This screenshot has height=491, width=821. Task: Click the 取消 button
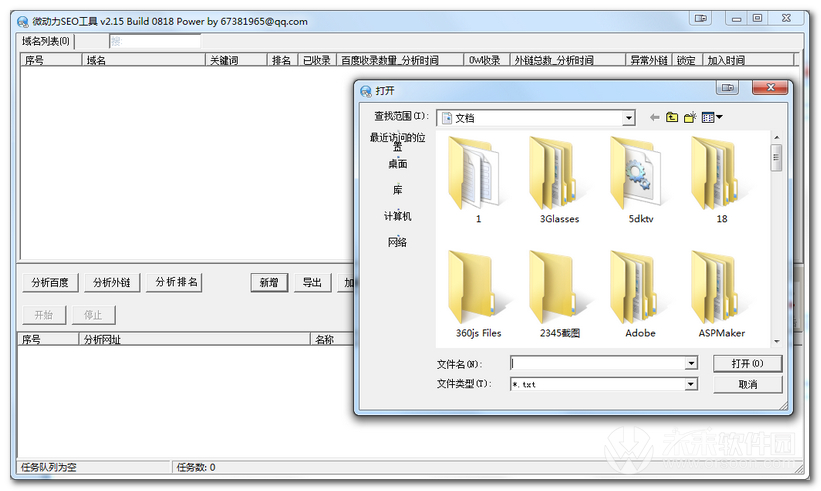point(747,384)
